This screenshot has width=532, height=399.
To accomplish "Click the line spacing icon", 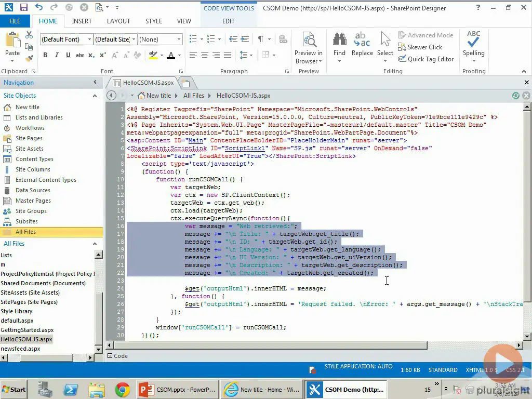I will [243, 55].
